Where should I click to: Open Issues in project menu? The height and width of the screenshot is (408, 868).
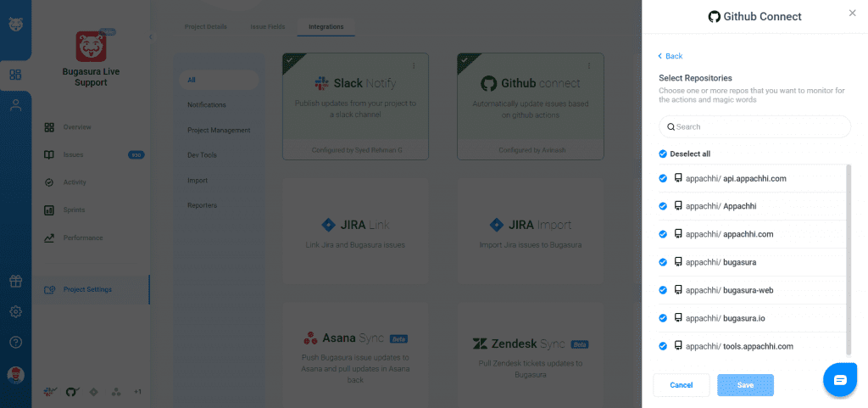73,155
